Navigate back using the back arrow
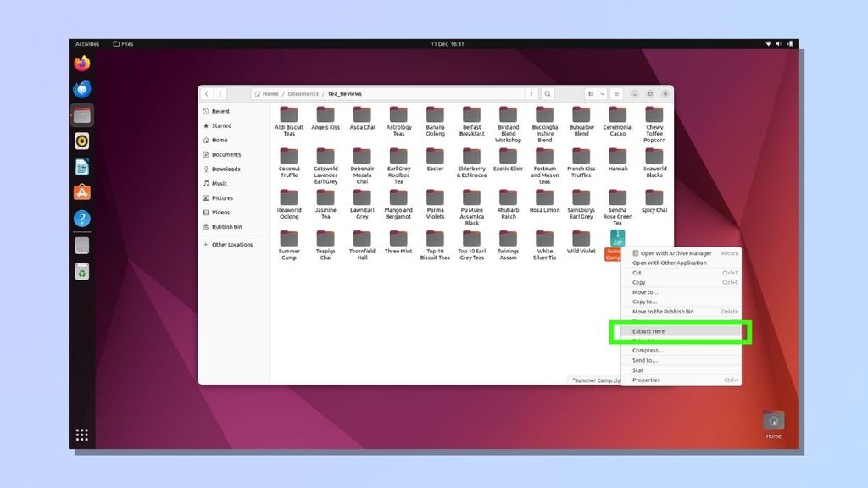868x488 pixels. coord(206,93)
